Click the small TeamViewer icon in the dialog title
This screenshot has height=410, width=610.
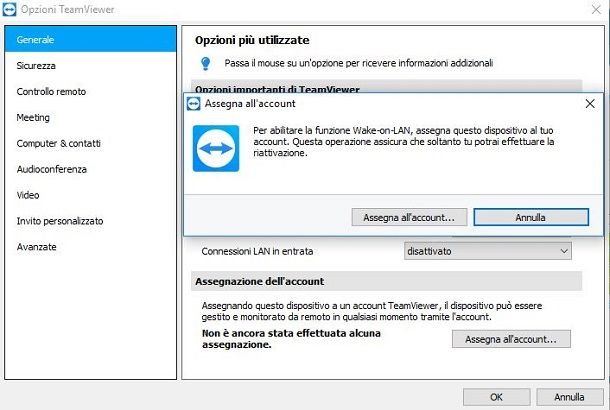click(193, 104)
